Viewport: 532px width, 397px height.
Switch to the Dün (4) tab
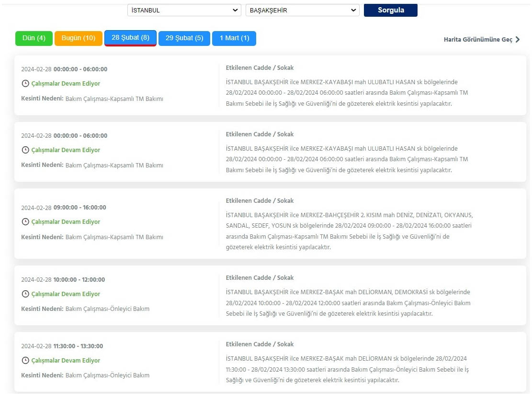pyautogui.click(x=34, y=38)
